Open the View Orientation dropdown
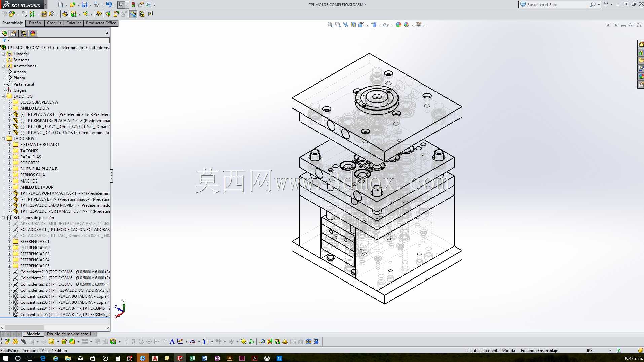644x362 pixels. (367, 25)
